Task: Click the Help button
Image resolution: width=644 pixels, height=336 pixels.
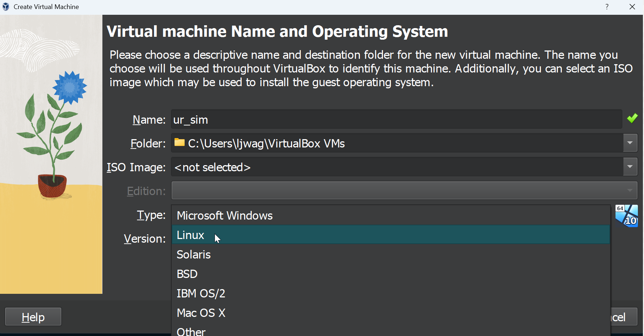Action: coord(33,317)
